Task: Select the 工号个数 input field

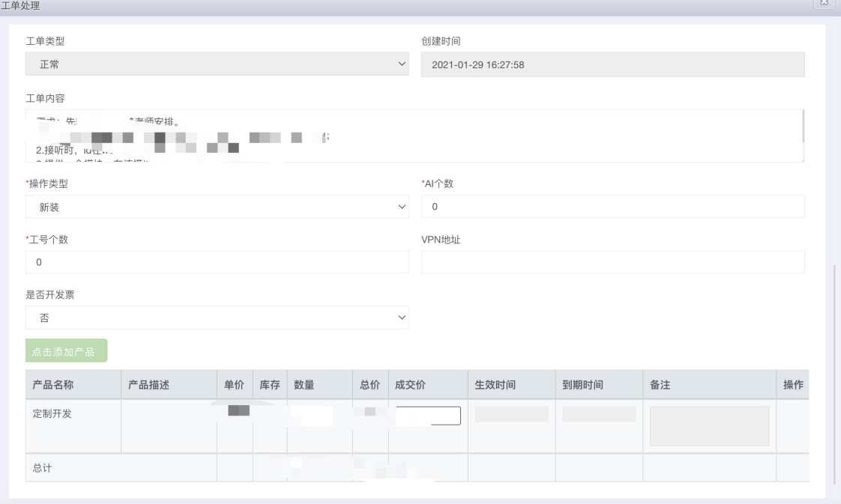Action: click(217, 262)
